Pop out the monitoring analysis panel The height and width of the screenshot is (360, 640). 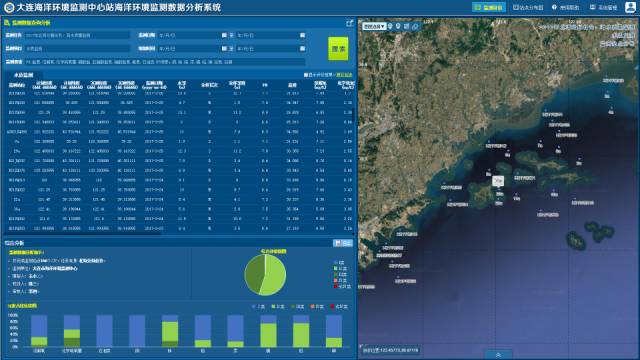tap(349, 23)
